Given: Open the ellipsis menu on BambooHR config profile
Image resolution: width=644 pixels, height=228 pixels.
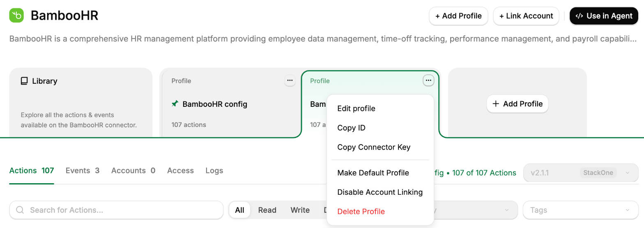Looking at the screenshot, I should click(x=290, y=81).
